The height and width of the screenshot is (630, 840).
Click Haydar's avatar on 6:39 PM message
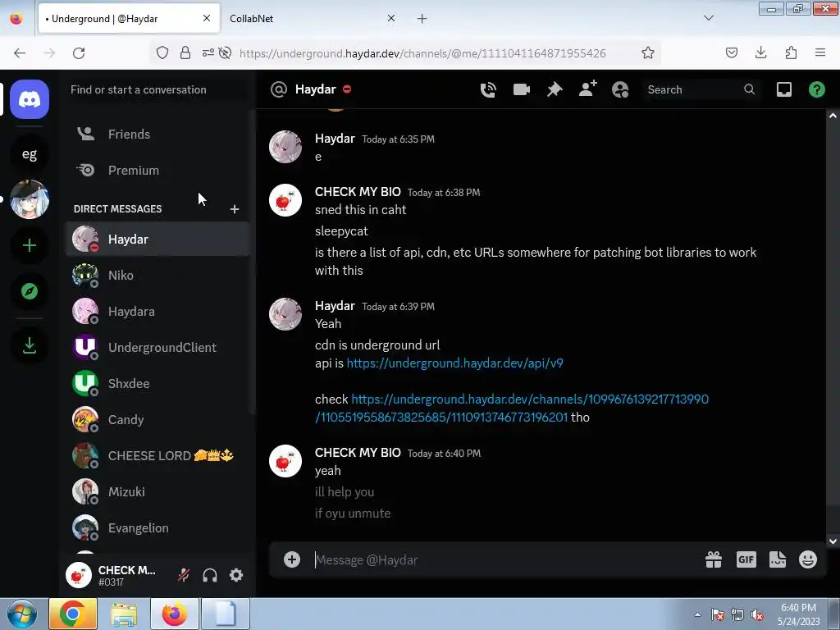[285, 314]
